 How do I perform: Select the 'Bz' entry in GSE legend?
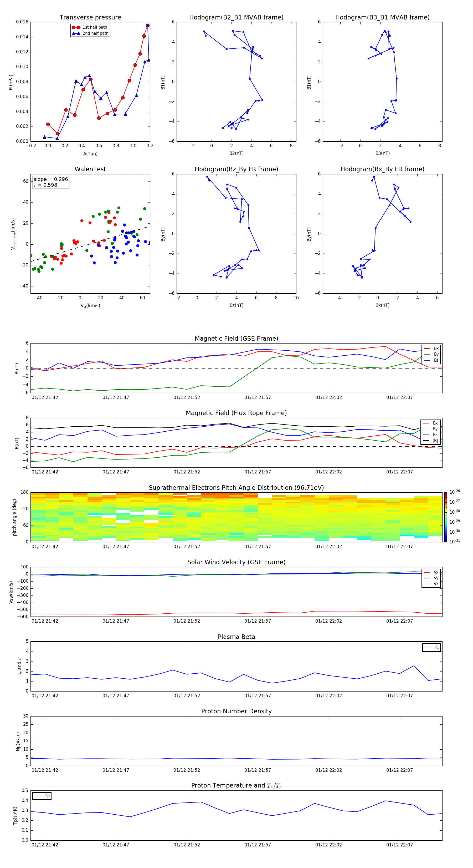[431, 360]
